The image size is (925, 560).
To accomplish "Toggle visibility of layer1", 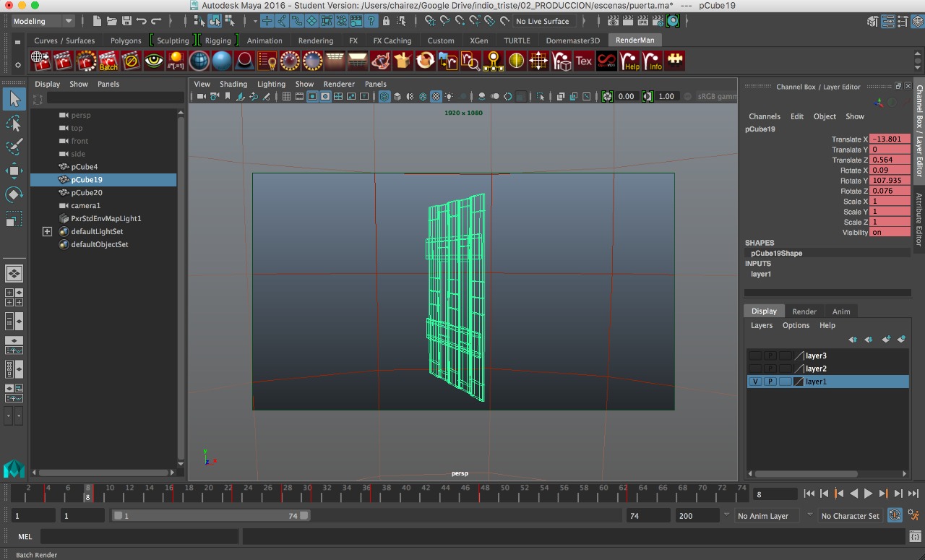I will pyautogui.click(x=755, y=382).
